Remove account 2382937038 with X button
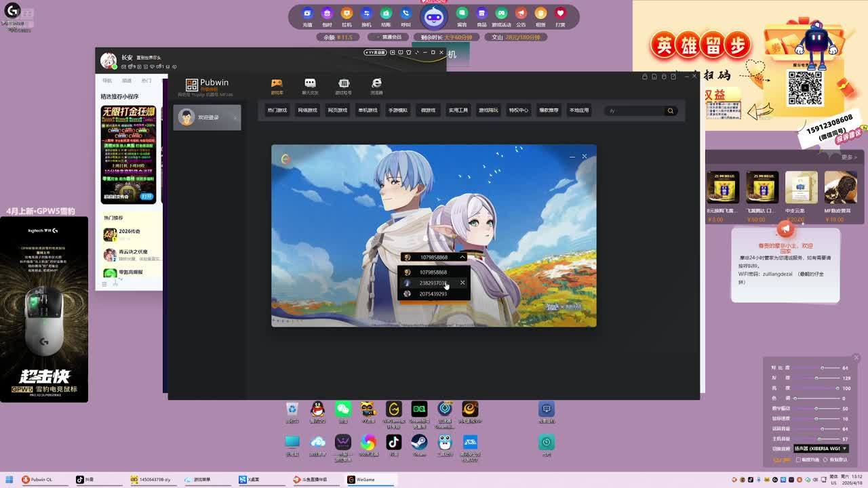This screenshot has height=488, width=868. point(462,283)
